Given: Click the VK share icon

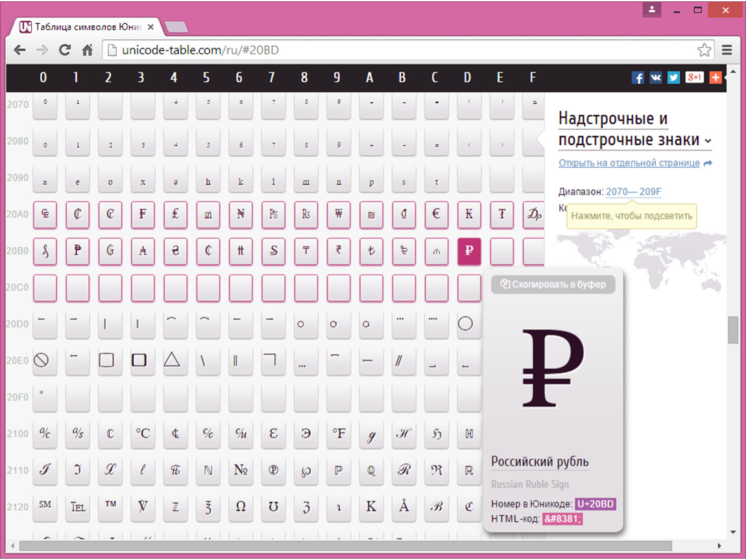Looking at the screenshot, I should click(656, 78).
